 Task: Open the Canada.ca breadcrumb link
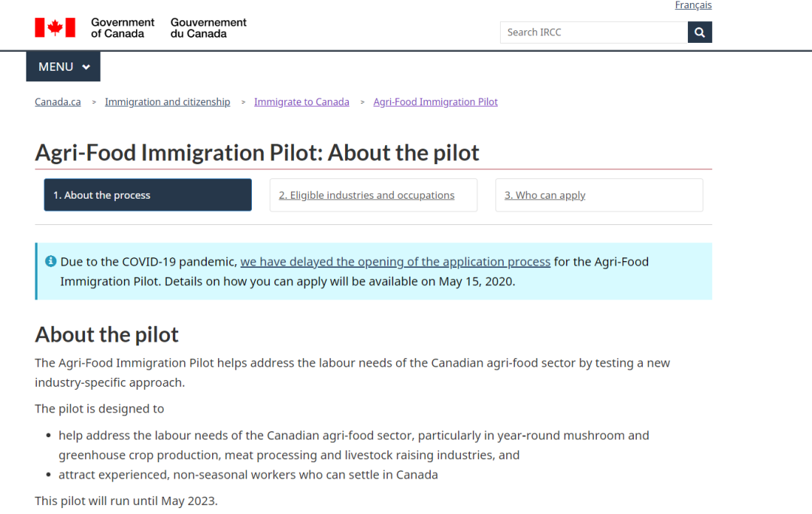pos(58,102)
